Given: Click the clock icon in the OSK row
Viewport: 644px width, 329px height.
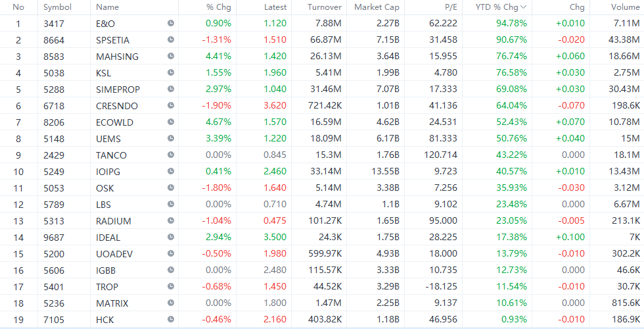Looking at the screenshot, I should 171,188.
